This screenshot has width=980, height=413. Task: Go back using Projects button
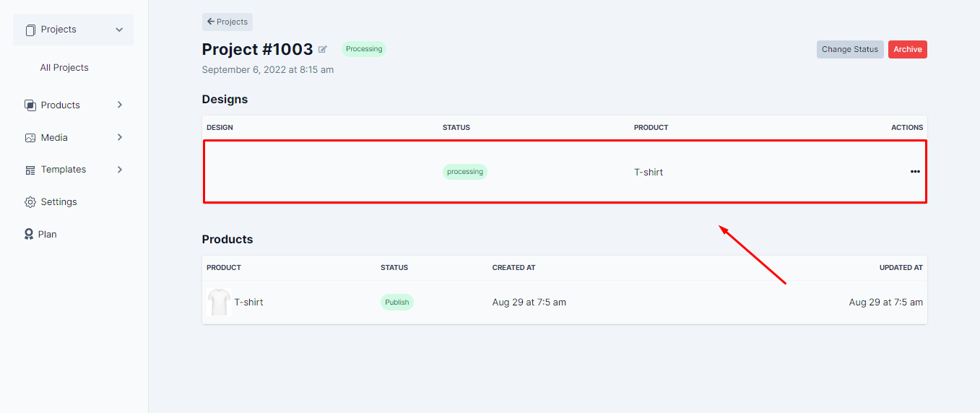(227, 22)
